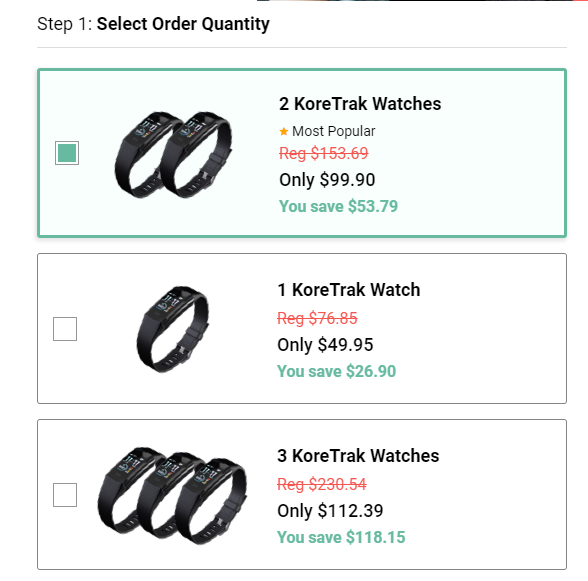Click the Most Popular star icon

point(284,131)
